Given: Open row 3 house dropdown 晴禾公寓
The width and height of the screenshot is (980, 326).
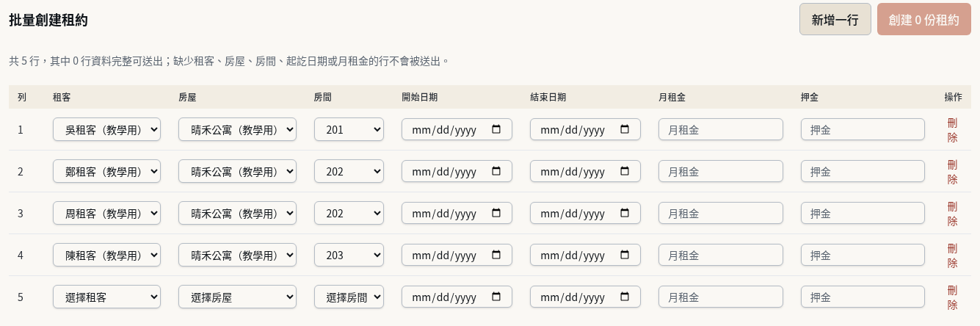Looking at the screenshot, I should pyautogui.click(x=237, y=213).
